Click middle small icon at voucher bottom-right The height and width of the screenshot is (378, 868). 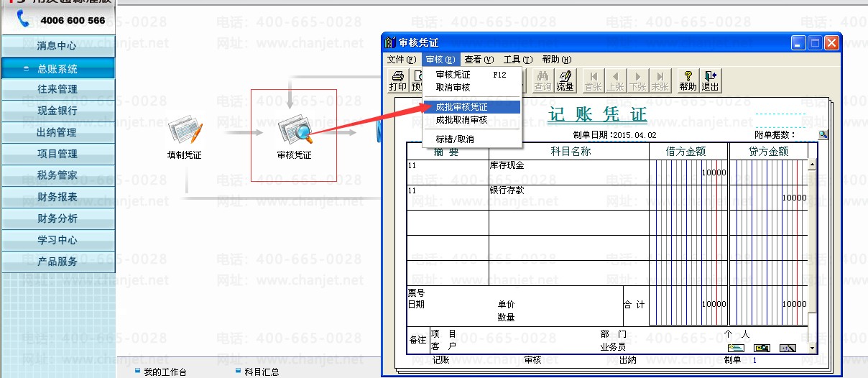762,349
